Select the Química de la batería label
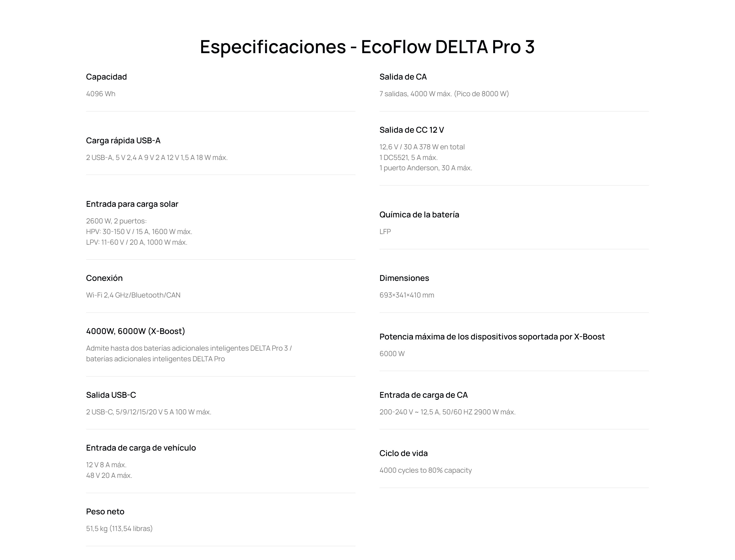Viewport: 735px width, 560px height. coord(419,215)
